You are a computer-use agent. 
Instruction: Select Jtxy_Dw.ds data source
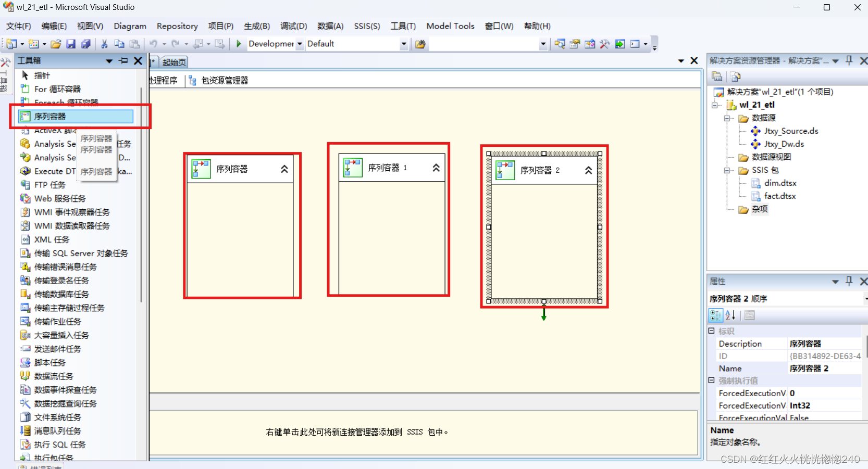784,144
